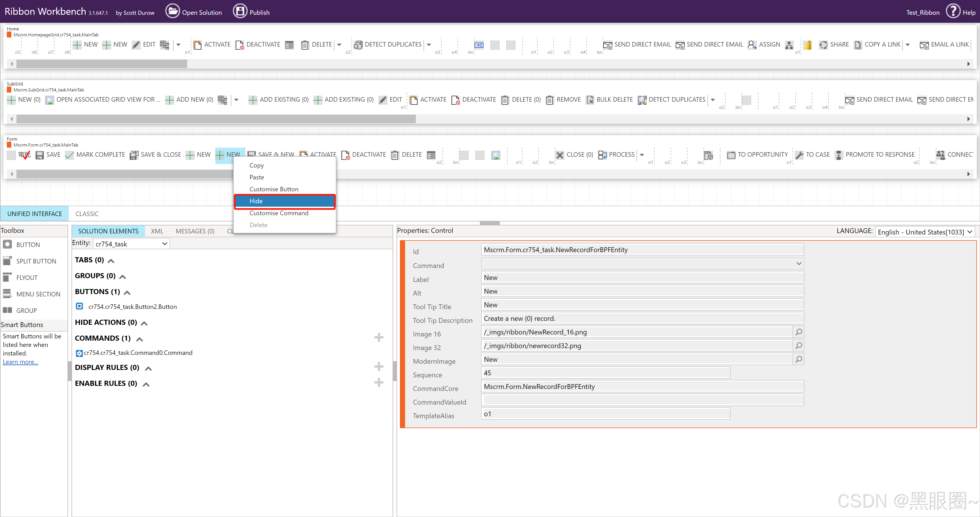Click the BULK DELETE icon on the SubGrid ribbon
Screen dimensions: 980x517
[590, 100]
